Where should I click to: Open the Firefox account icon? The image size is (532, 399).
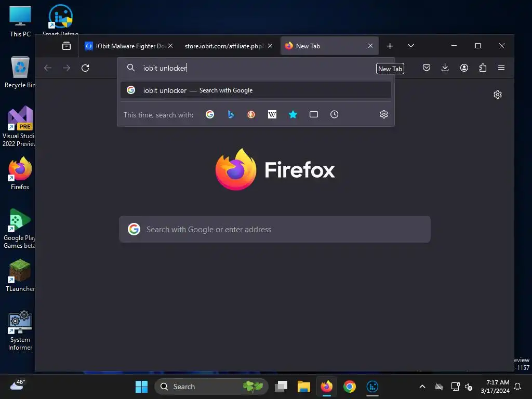(x=464, y=68)
